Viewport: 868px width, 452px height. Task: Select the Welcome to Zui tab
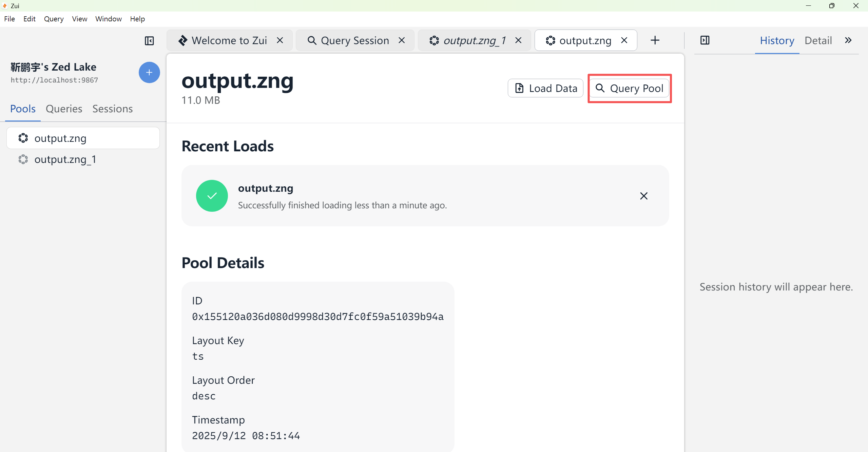tap(229, 40)
